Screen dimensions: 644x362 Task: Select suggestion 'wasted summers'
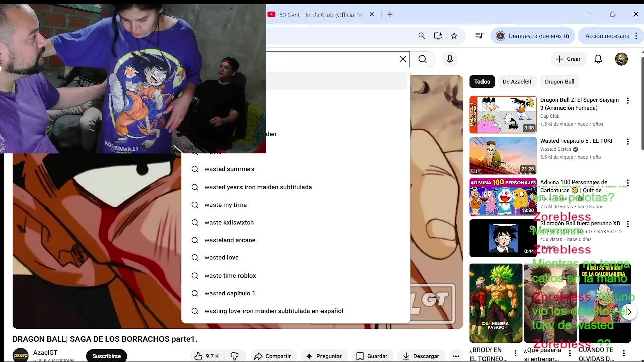(296, 169)
